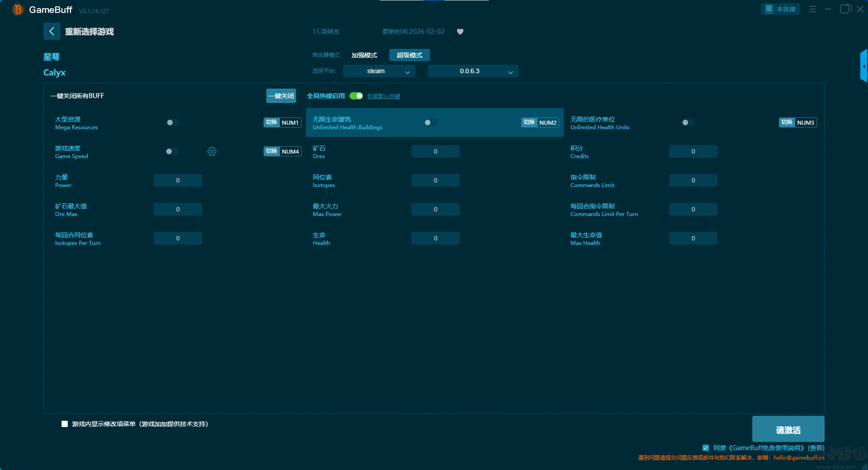Click the Credits value input field
Image resolution: width=868 pixels, height=470 pixels.
click(x=693, y=151)
